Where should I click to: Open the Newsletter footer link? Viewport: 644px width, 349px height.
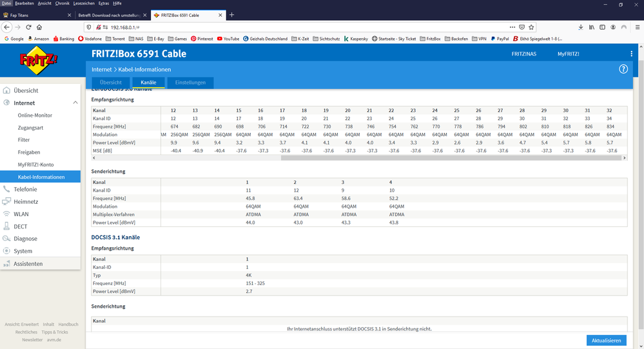pos(32,340)
